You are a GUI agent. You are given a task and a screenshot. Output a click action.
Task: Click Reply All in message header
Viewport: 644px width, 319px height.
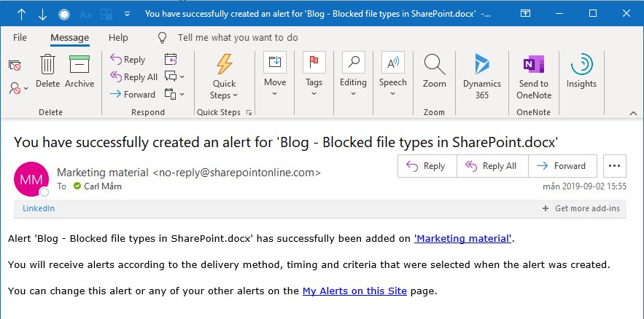492,166
